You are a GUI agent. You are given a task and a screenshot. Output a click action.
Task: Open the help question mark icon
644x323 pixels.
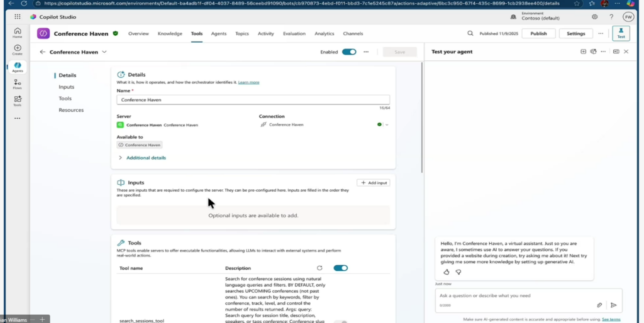click(611, 17)
